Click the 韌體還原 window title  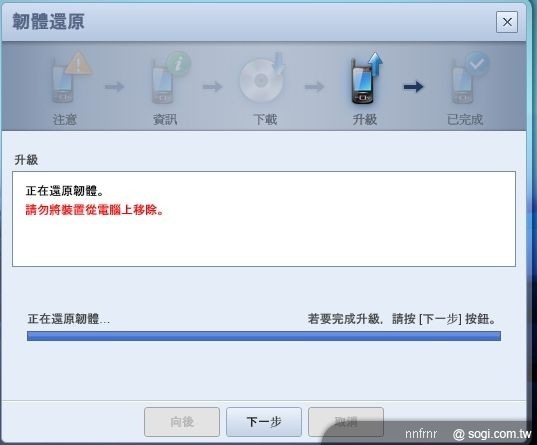click(48, 22)
